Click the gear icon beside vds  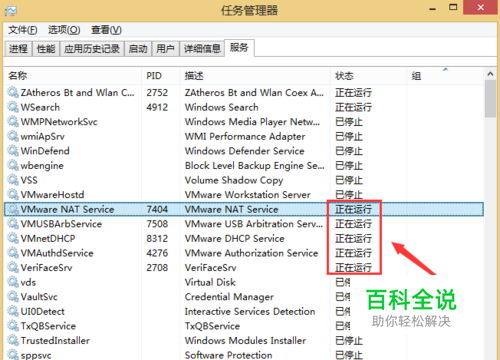coord(13,282)
